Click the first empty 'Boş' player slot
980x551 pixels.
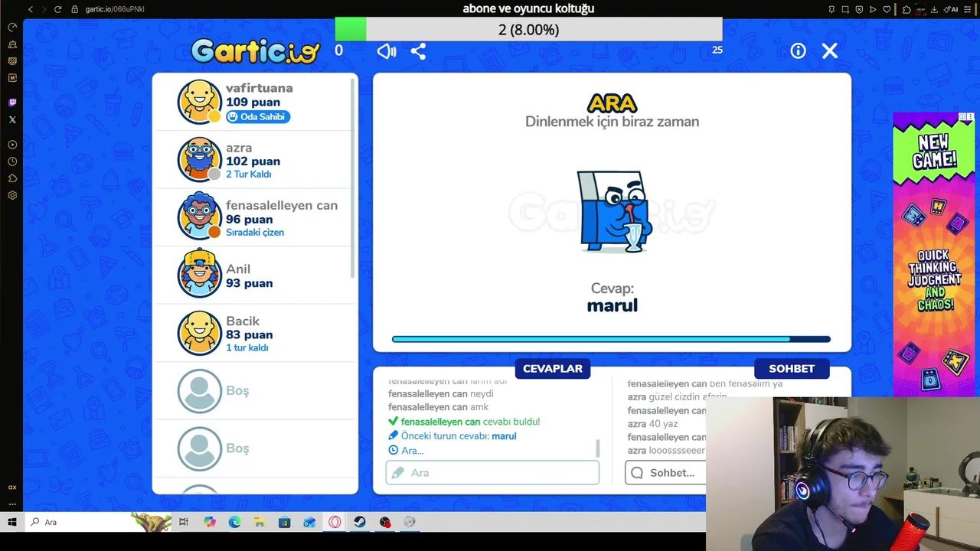pos(255,390)
